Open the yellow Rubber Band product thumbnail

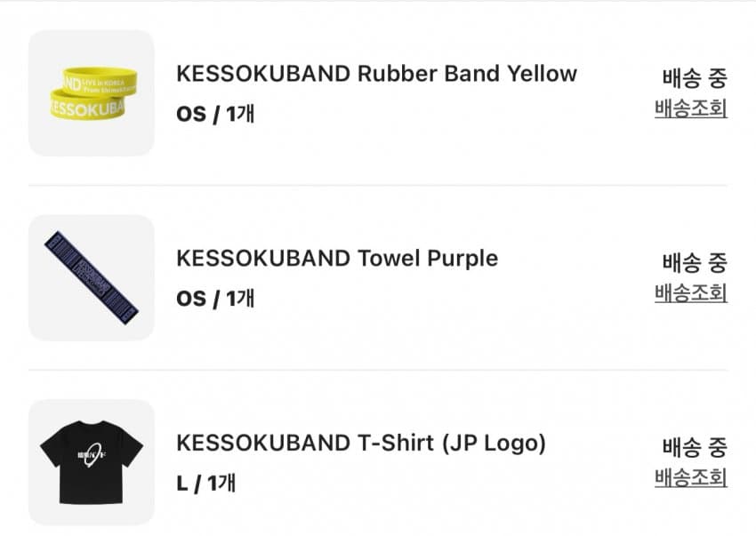click(91, 93)
